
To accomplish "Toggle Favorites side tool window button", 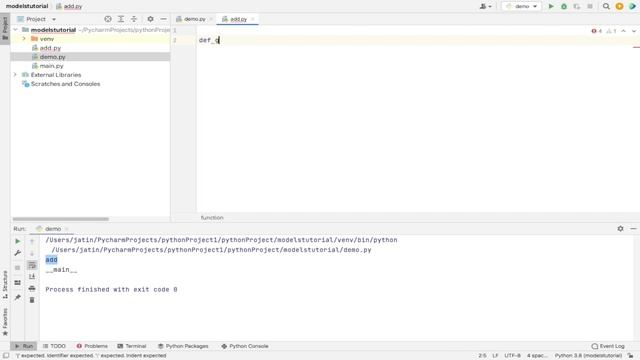I will coord(5,322).
